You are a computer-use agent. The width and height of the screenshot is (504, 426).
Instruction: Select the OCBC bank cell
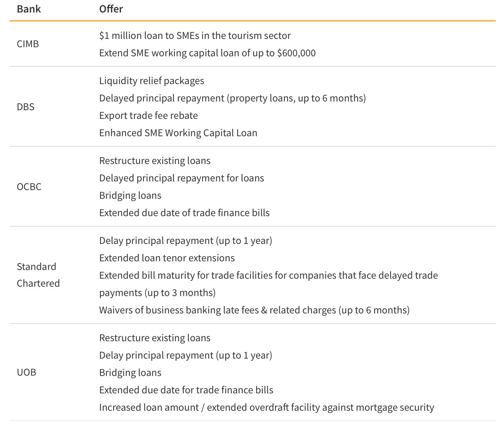tap(29, 187)
